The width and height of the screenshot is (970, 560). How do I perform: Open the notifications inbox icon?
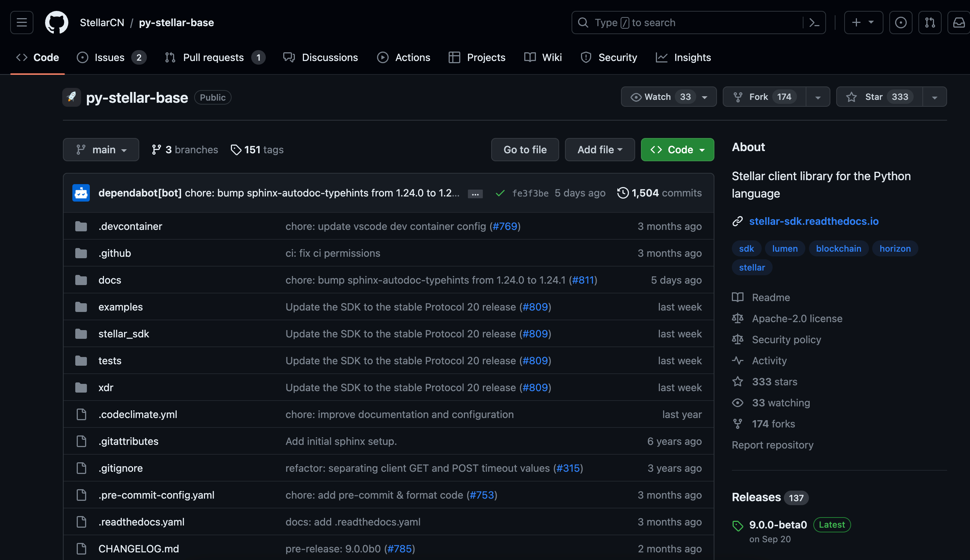coord(958,22)
